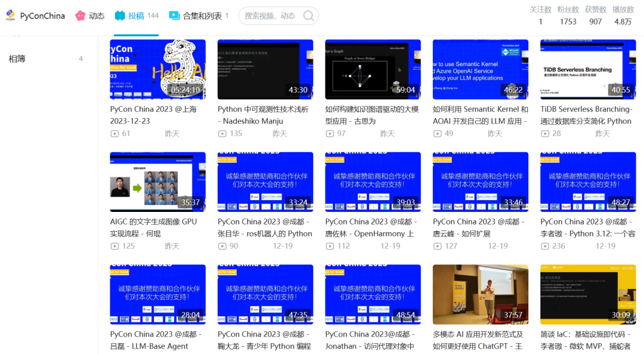Click play-count icon beside 90

click(222, 247)
